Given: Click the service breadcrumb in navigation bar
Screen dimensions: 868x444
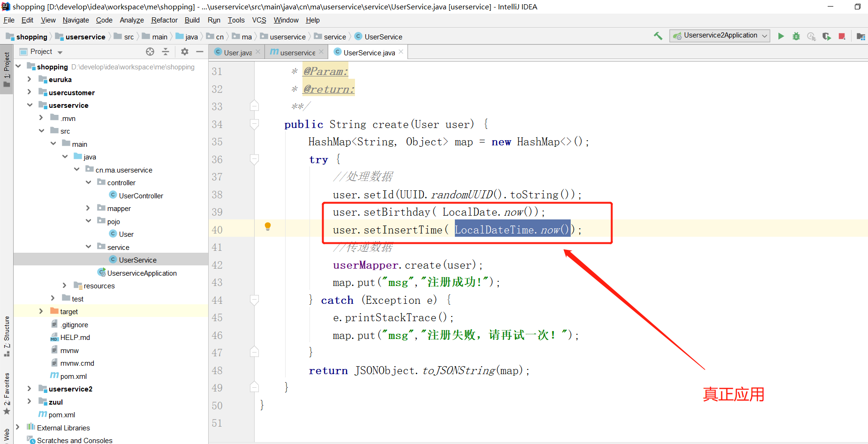Looking at the screenshot, I should pyautogui.click(x=330, y=37).
